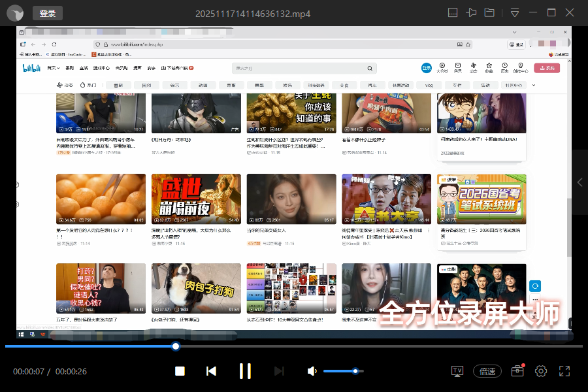The image size is (588, 392).
Task: Switch to mini player mode icon
Action: [x=453, y=13]
